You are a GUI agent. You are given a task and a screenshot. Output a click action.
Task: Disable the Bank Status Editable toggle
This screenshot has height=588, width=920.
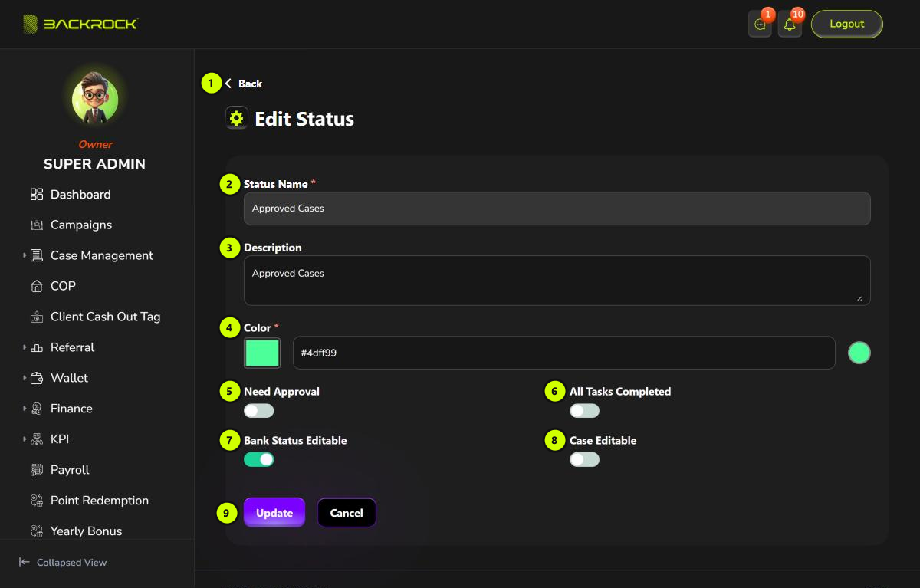(x=258, y=460)
